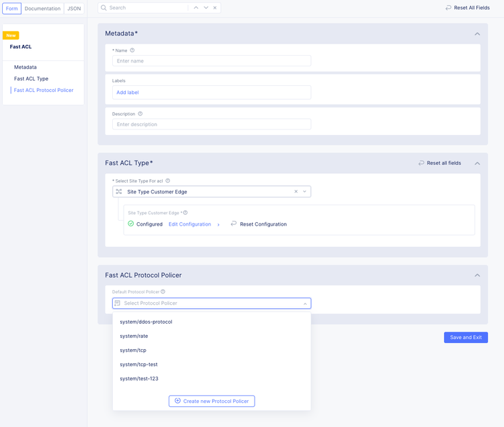Switch to the Documentation tab
Image resolution: width=504 pixels, height=427 pixels.
(42, 9)
